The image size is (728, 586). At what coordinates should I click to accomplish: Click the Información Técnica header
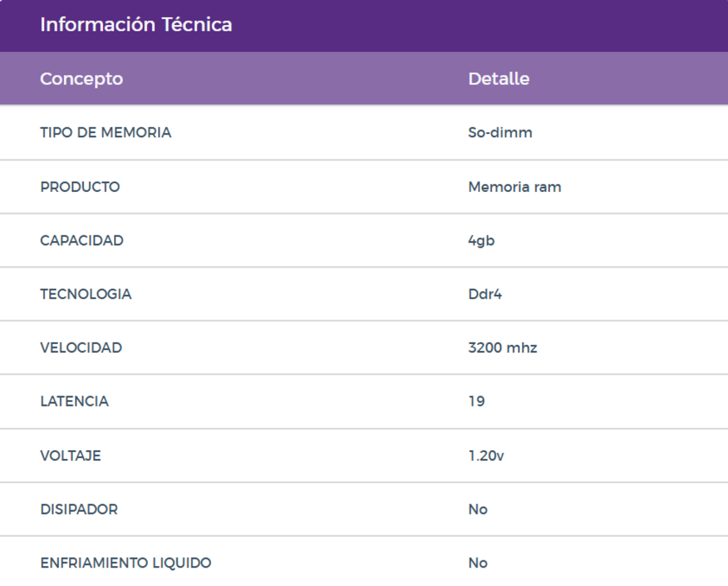click(x=136, y=25)
